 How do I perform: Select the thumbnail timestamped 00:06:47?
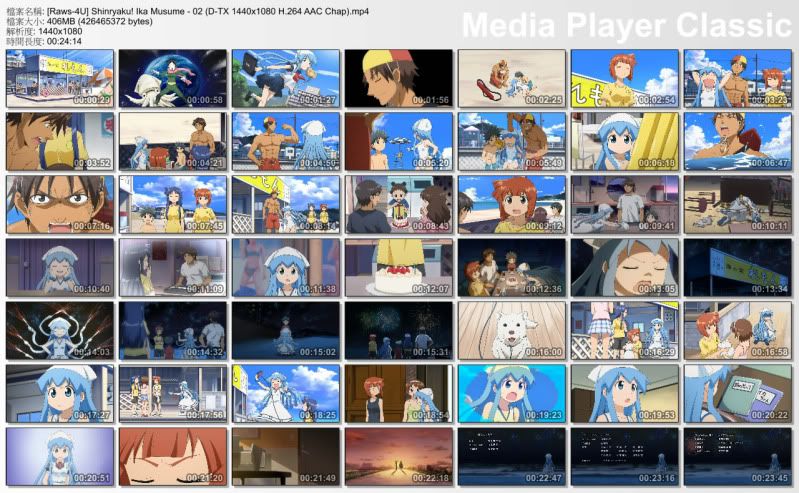coord(738,141)
